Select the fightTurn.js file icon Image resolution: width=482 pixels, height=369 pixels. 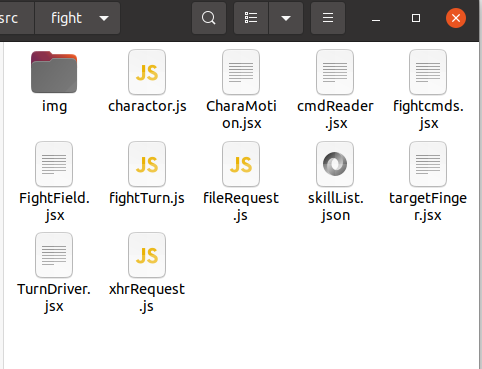point(147,164)
